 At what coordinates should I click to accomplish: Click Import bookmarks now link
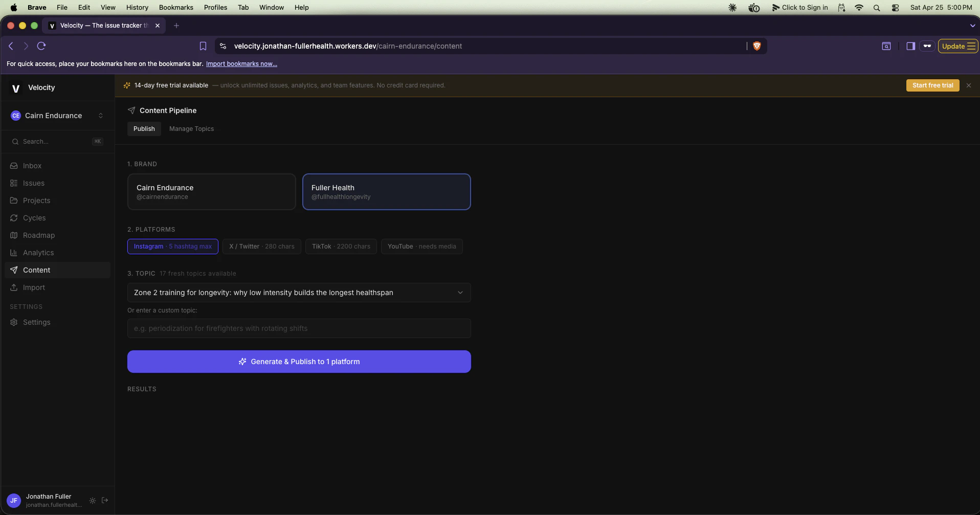[241, 64]
